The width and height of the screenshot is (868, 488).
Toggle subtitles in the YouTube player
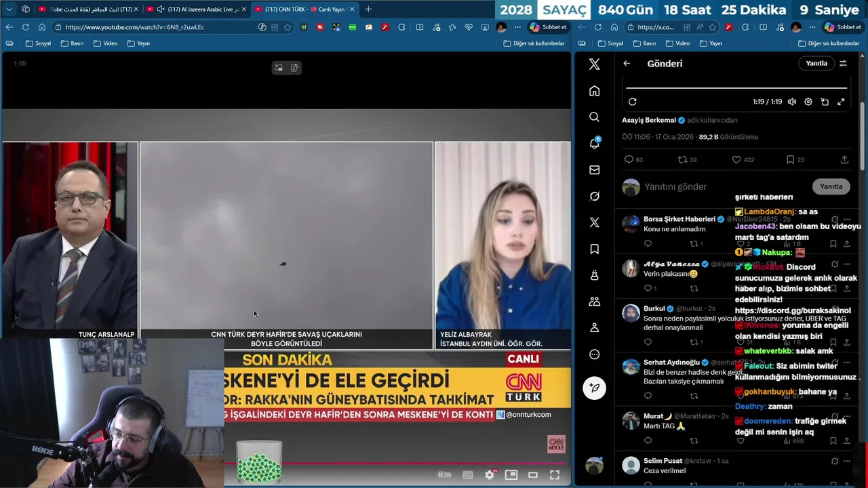point(467,475)
